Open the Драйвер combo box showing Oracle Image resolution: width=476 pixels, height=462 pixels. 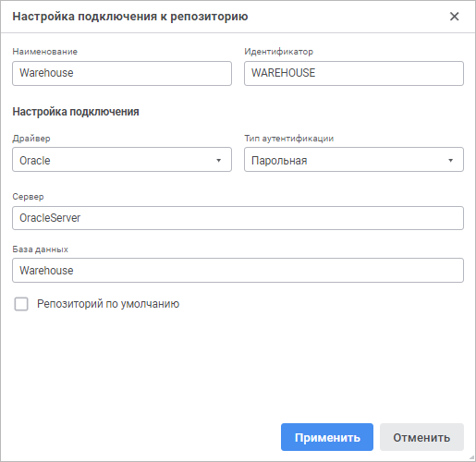point(122,160)
